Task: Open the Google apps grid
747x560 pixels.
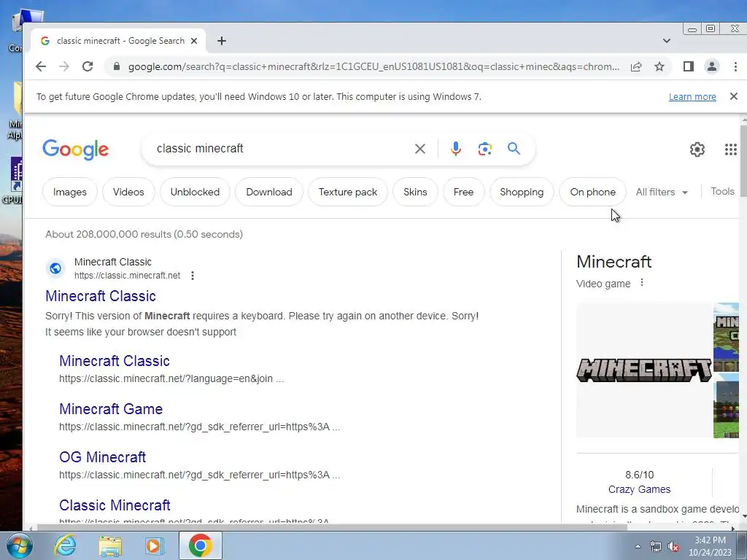Action: coord(731,149)
